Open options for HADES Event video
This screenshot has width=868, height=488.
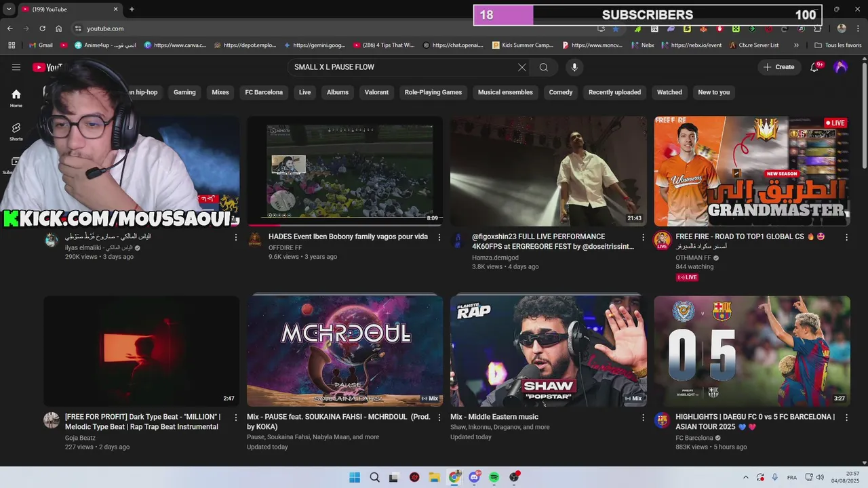[439, 237]
